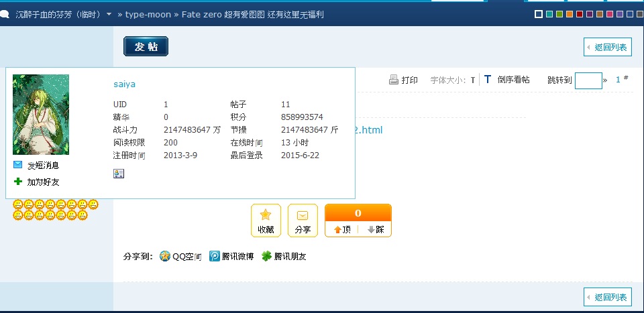Viewport: 644px width, 313px height.
Task: Click the orange vote count 0
Action: (x=358, y=213)
